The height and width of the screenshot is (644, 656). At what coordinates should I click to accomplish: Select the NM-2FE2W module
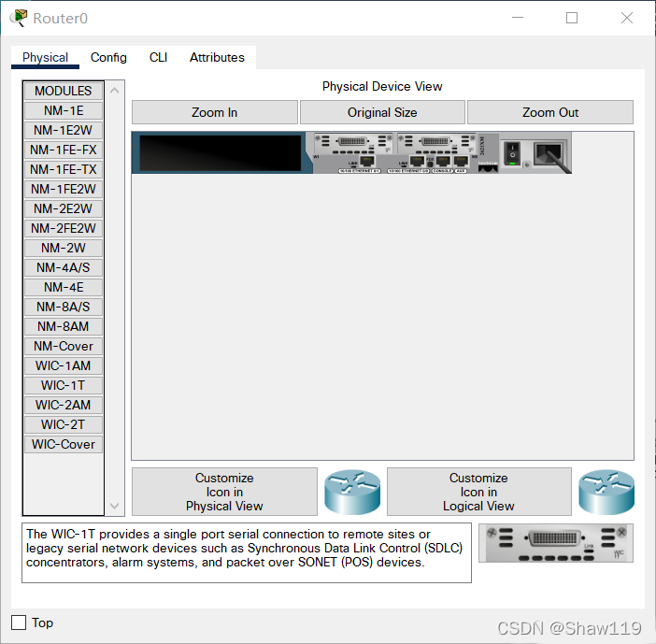(64, 228)
